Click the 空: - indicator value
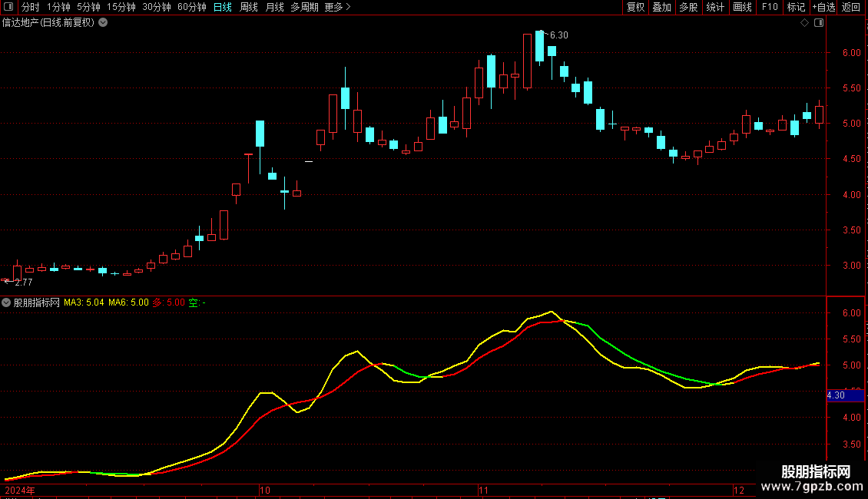The height and width of the screenshot is (499, 868). point(197,302)
